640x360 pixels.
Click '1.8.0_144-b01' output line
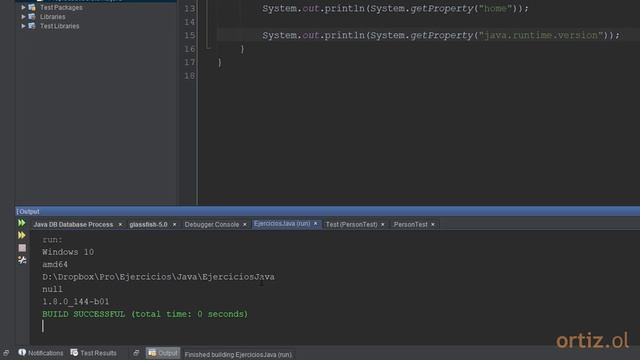click(x=76, y=302)
